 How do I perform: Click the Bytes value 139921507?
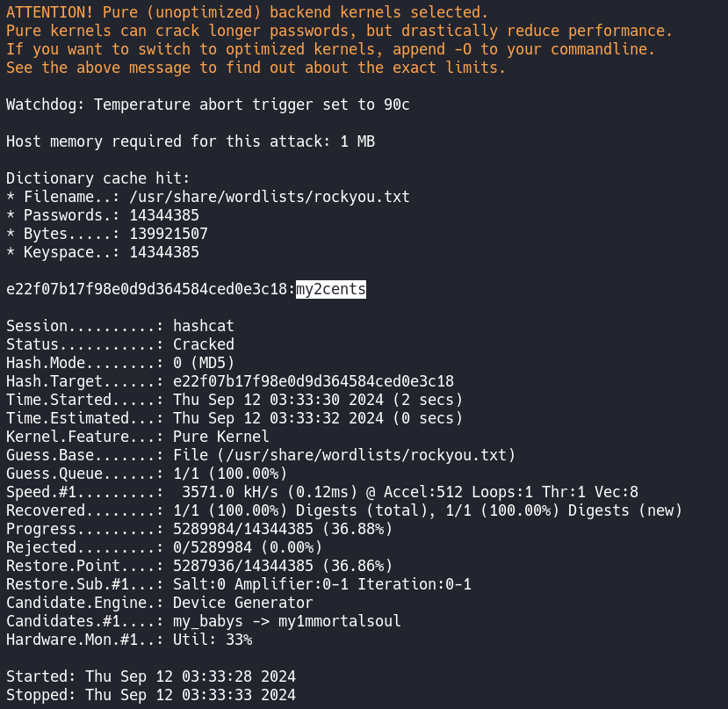tap(164, 234)
